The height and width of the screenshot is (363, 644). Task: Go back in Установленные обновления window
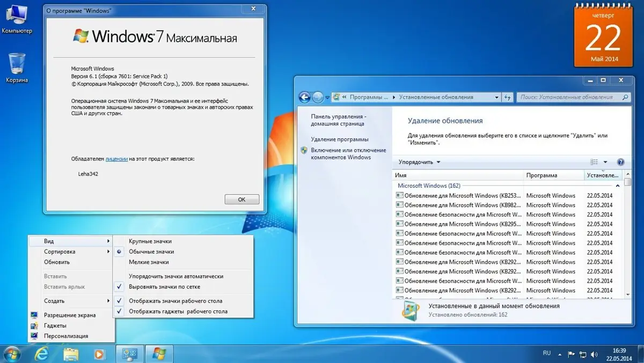[x=305, y=97]
